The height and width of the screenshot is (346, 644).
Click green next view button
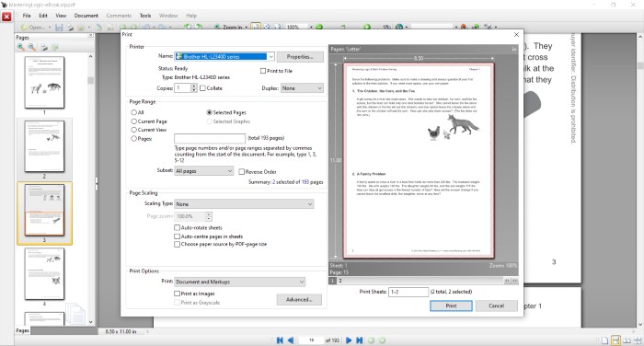pyautogui.click(x=382, y=340)
